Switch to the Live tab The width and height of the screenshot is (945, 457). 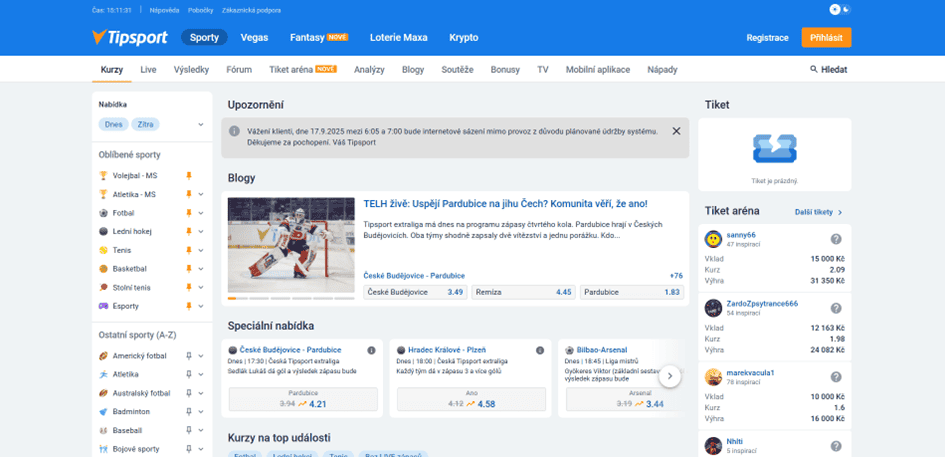click(x=148, y=69)
